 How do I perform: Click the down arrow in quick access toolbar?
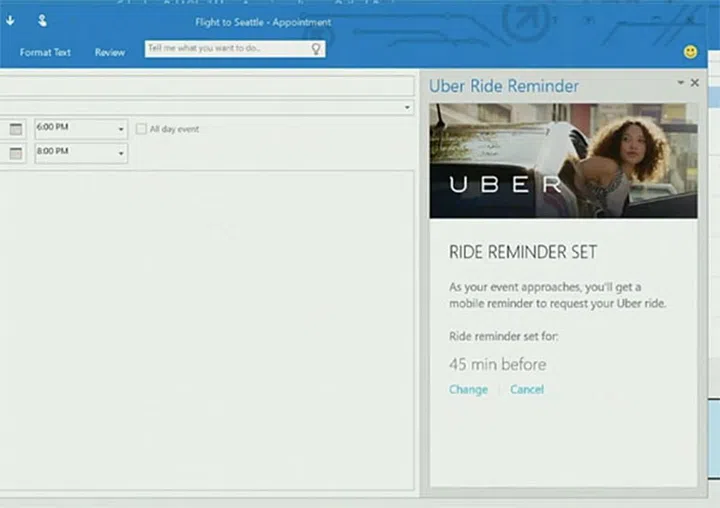(x=10, y=20)
